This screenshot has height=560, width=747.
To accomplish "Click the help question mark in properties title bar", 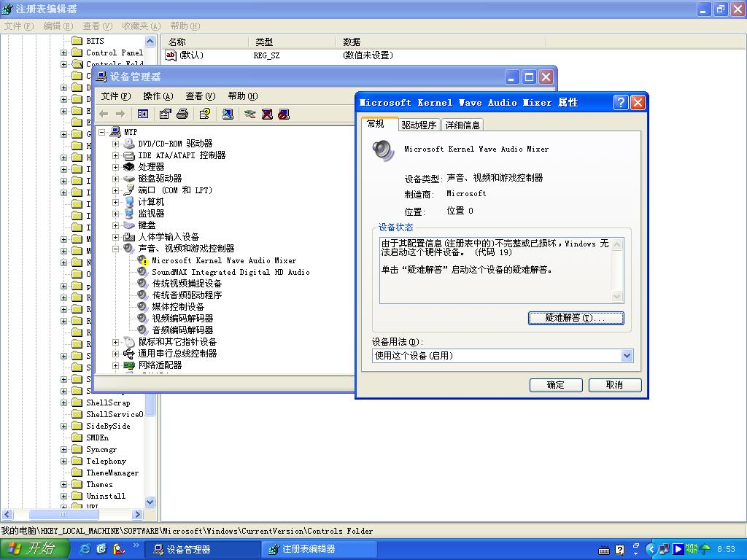I will point(621,102).
